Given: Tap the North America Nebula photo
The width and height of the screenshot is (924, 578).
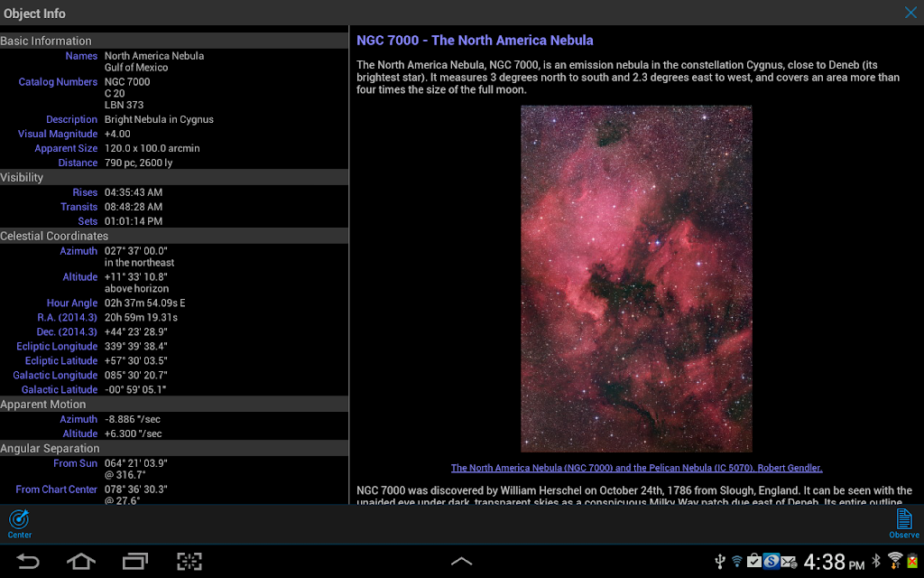Looking at the screenshot, I should click(636, 279).
